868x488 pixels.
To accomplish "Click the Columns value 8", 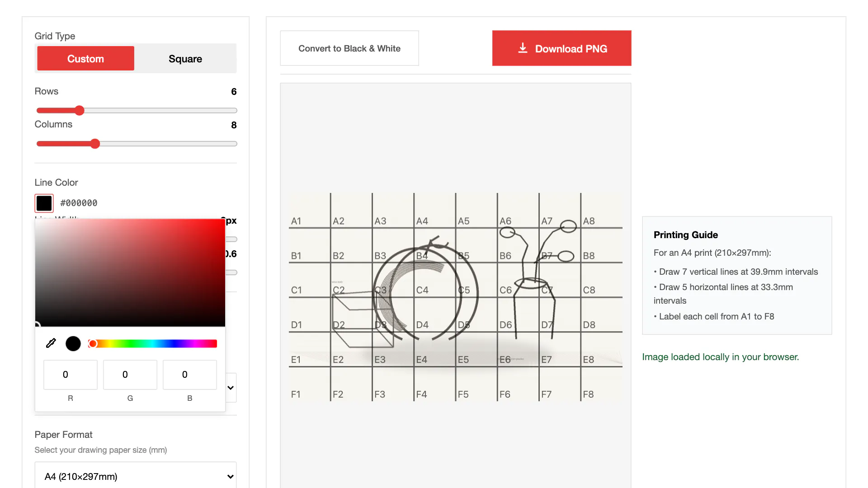I will (234, 125).
